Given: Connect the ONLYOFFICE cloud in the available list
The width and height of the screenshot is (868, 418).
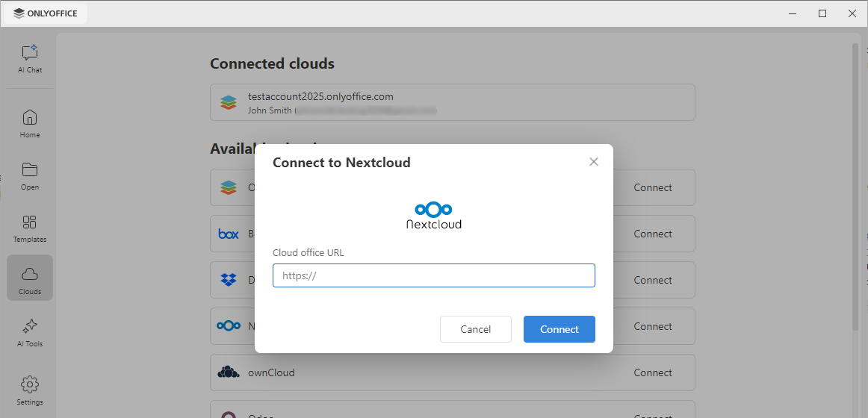Looking at the screenshot, I should coord(653,187).
